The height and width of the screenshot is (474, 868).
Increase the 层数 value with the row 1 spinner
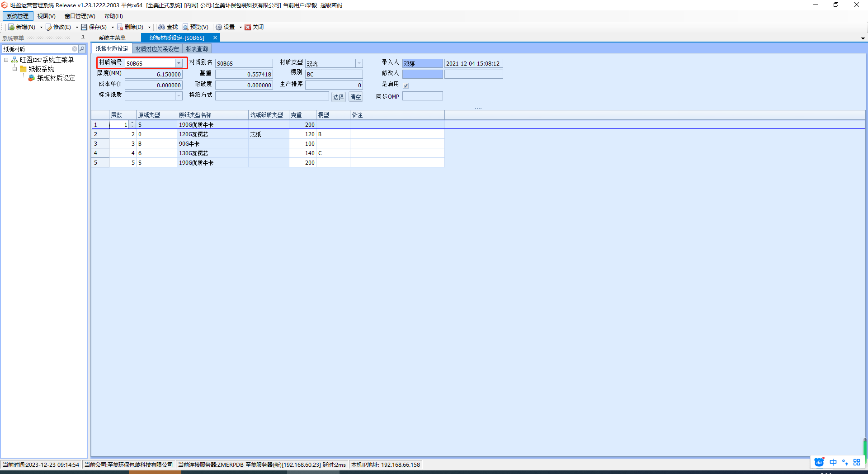click(132, 123)
